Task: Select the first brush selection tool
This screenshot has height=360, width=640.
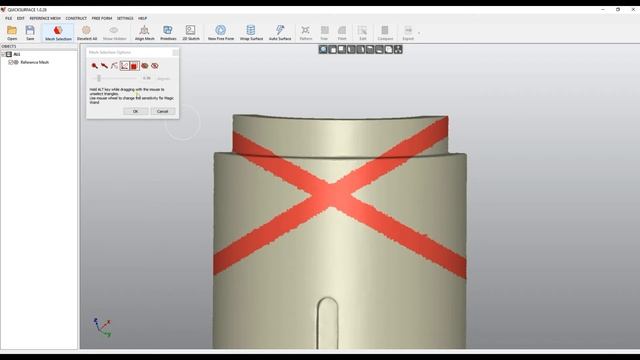Action: (x=94, y=66)
